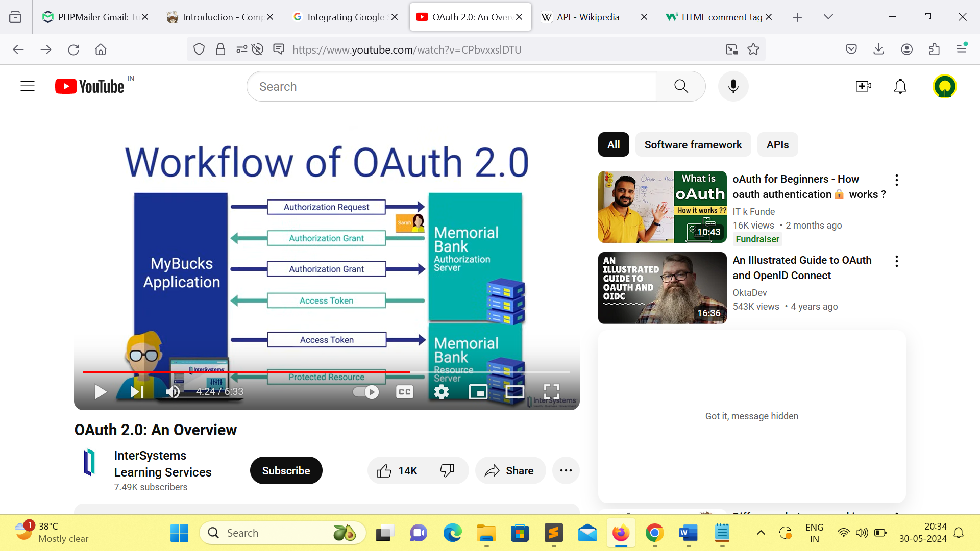The image size is (980, 551).
Task: Switch to theater mode view
Action: point(514,392)
